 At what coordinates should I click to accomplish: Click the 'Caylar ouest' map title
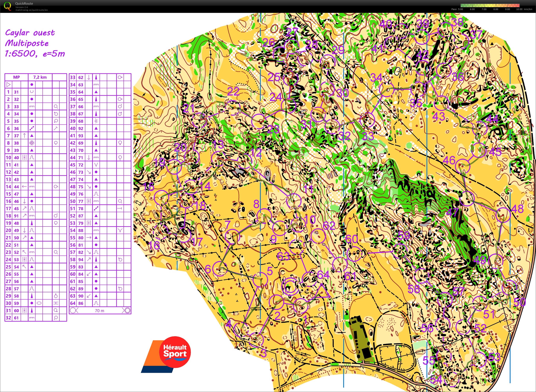coord(30,33)
